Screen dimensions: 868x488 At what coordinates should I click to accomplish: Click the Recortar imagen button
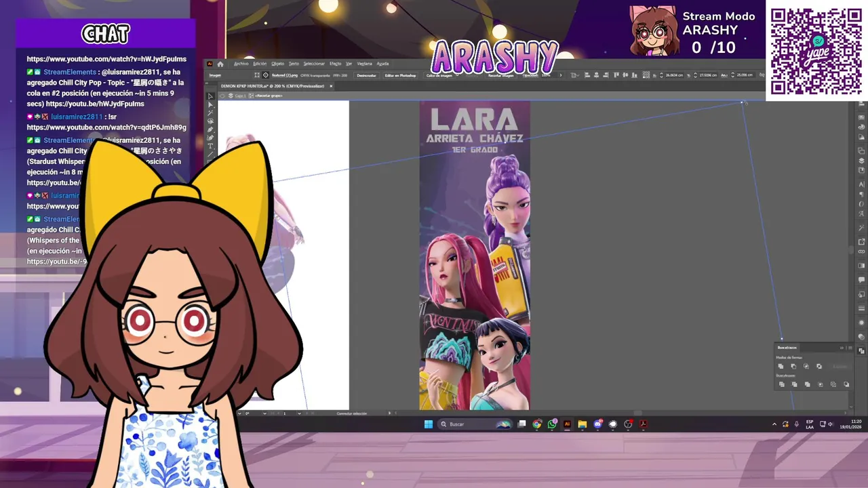point(501,75)
